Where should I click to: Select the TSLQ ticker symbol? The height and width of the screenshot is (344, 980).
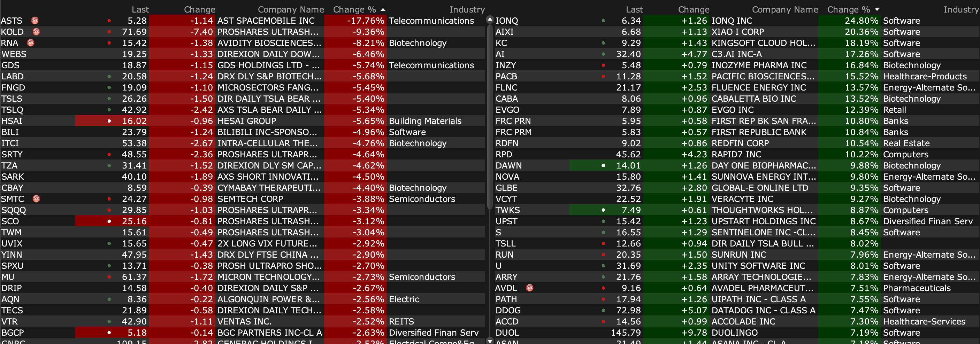[x=12, y=110]
